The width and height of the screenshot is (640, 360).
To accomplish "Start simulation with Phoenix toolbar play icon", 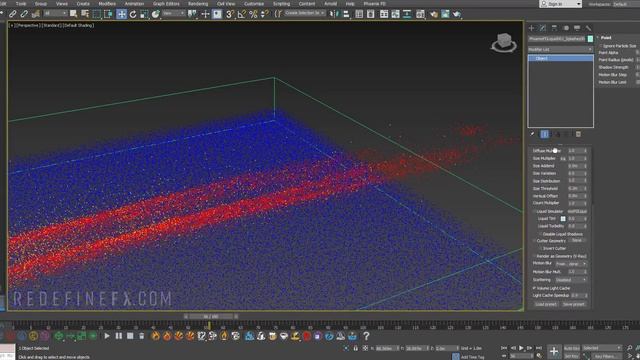I will (x=107, y=336).
